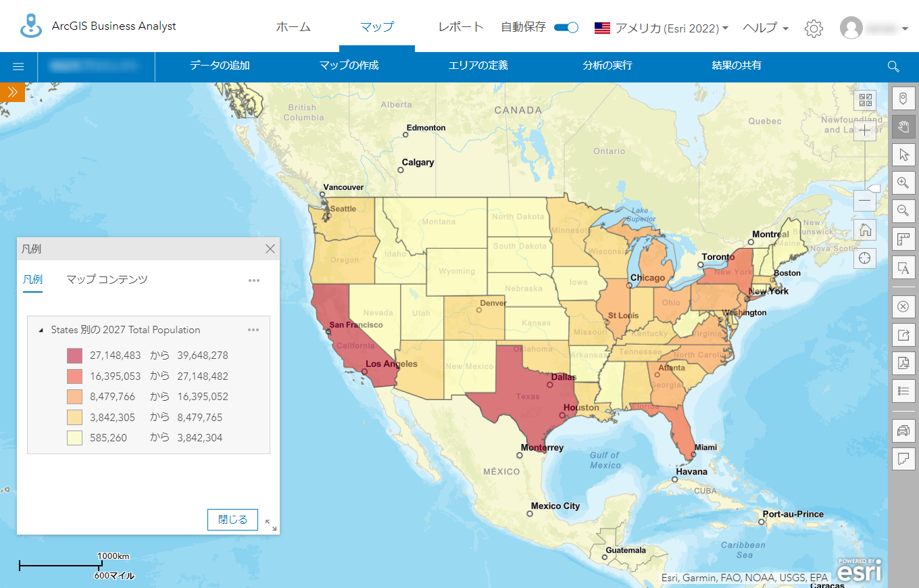
Task: Activate the zoom-out magnifier tool
Action: [x=903, y=211]
